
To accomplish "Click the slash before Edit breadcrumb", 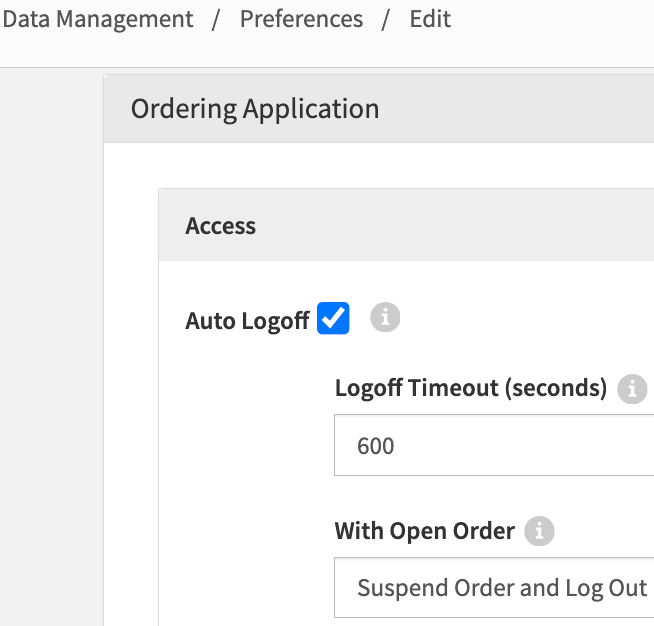I will 386,19.
